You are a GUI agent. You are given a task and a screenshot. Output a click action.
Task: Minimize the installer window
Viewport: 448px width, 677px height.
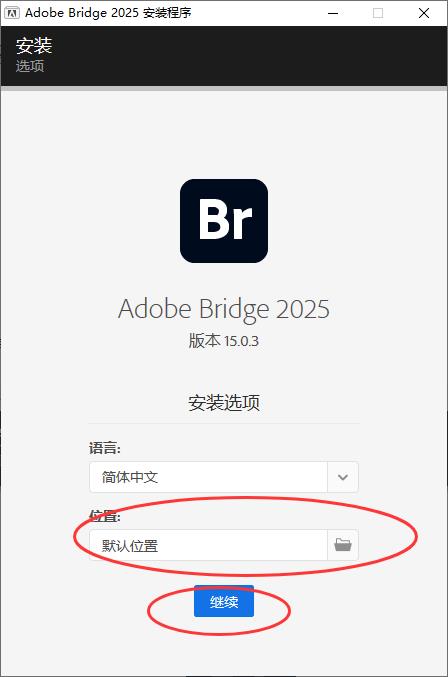(333, 13)
